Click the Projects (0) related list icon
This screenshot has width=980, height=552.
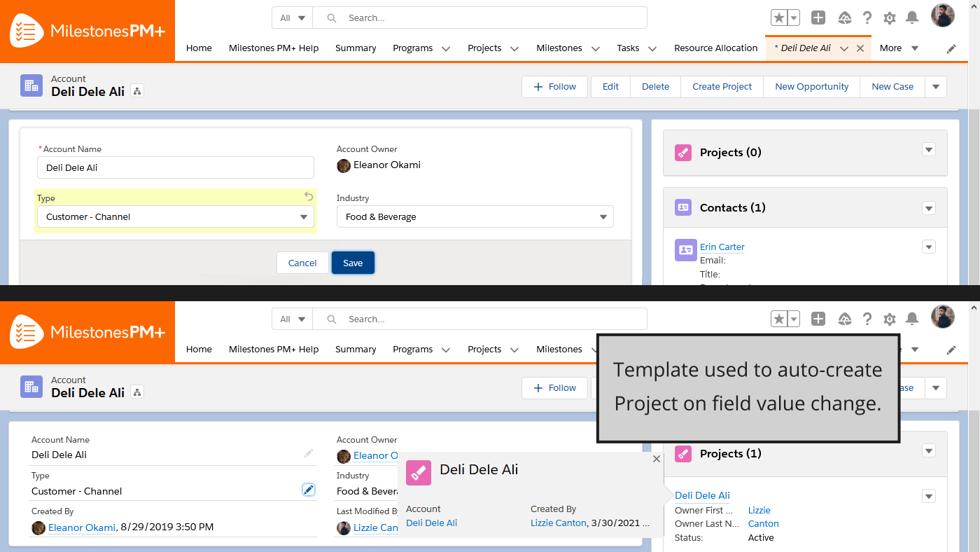[683, 152]
